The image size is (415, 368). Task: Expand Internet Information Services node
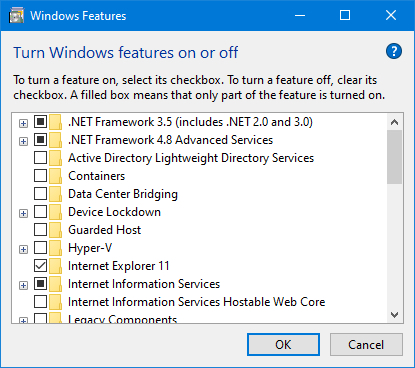coord(23,285)
